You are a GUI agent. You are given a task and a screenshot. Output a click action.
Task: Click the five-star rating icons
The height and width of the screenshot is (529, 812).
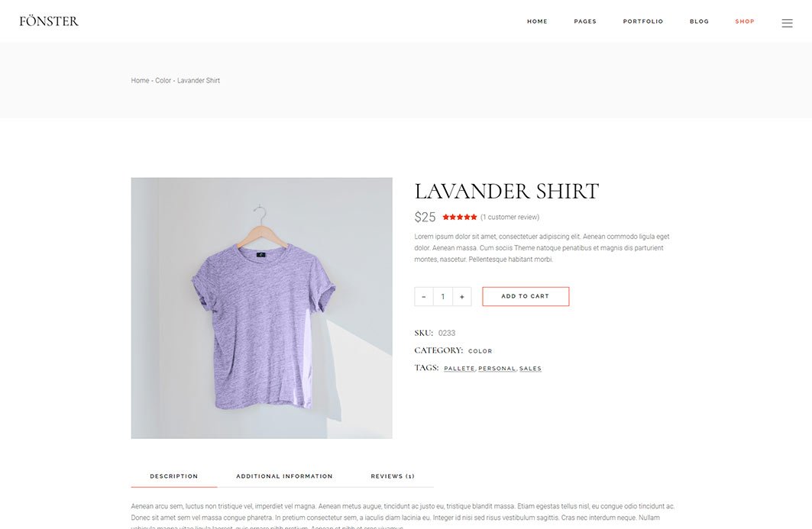pyautogui.click(x=459, y=217)
